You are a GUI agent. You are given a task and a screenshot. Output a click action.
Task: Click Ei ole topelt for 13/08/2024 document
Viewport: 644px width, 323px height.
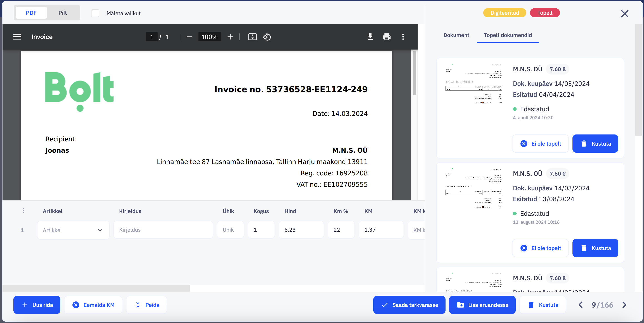[540, 248]
